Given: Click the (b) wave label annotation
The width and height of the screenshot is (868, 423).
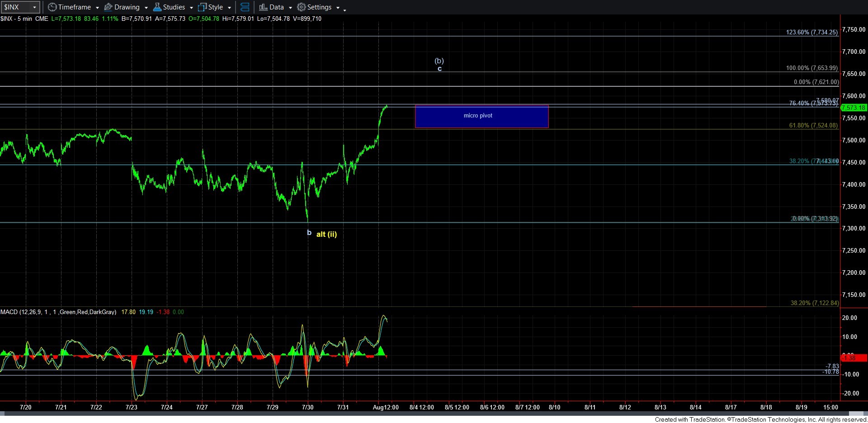Looking at the screenshot, I should [439, 61].
